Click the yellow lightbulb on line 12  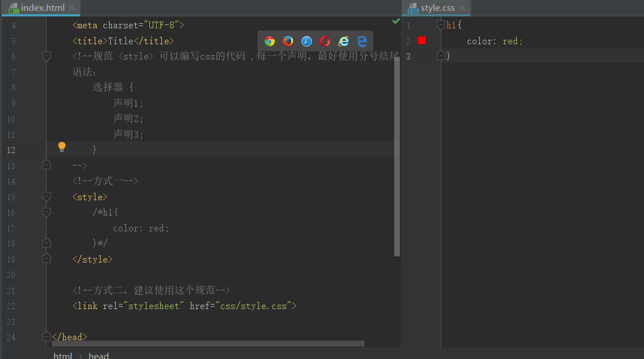coord(62,147)
